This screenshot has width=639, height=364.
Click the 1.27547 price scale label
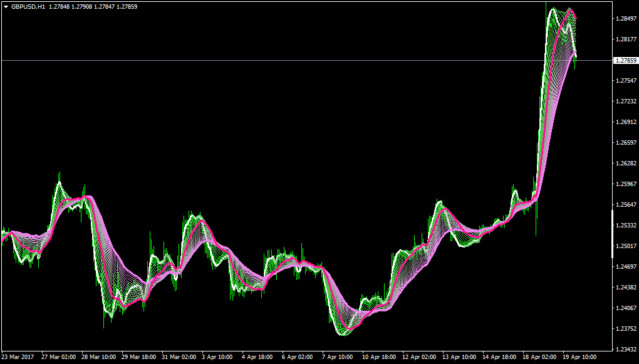click(x=626, y=81)
